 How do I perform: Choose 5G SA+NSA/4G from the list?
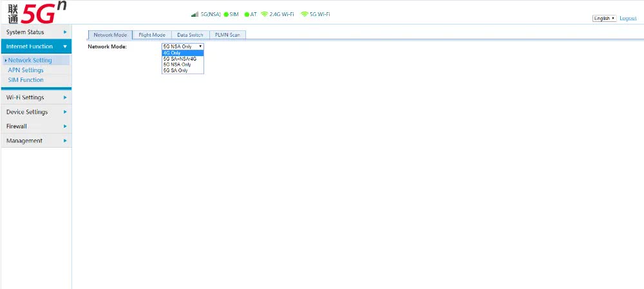click(x=183, y=59)
